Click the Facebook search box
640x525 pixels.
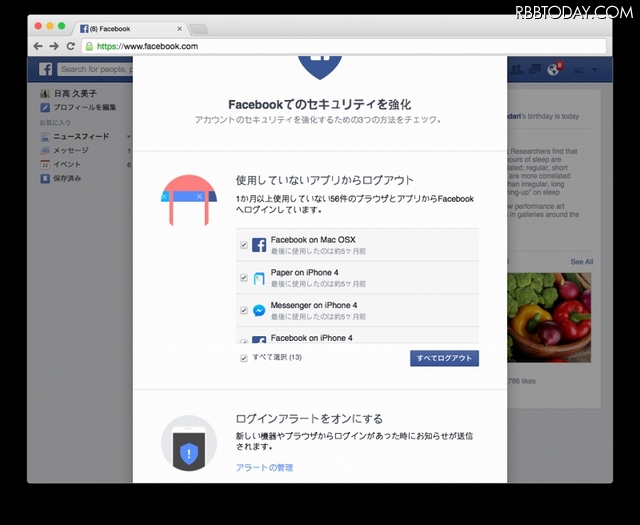95,69
